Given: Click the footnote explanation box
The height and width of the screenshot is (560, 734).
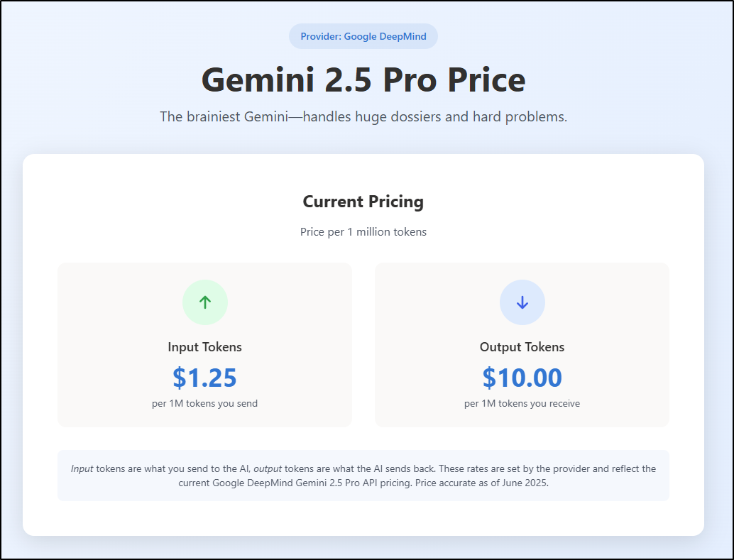Looking at the screenshot, I should coord(363,476).
